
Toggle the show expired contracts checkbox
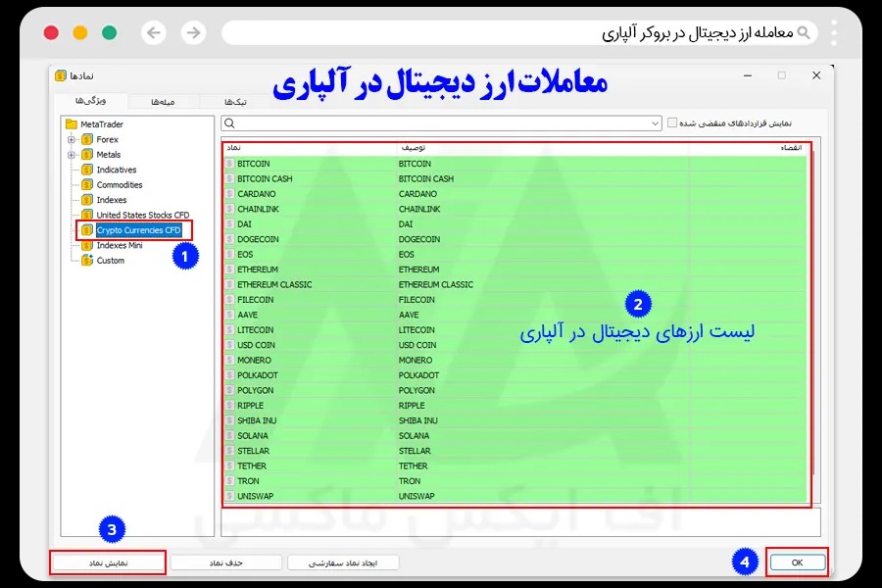(x=672, y=123)
